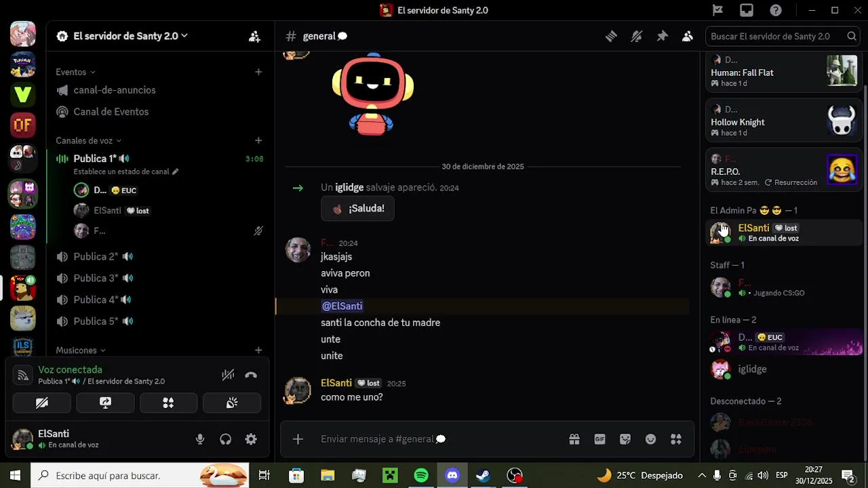Disconnect from voice with the hang-up icon

point(251,375)
